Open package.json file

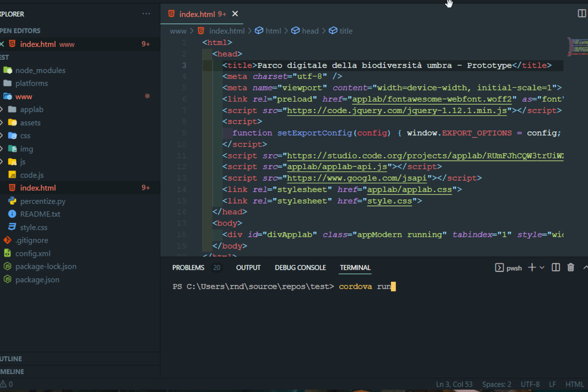tap(37, 279)
